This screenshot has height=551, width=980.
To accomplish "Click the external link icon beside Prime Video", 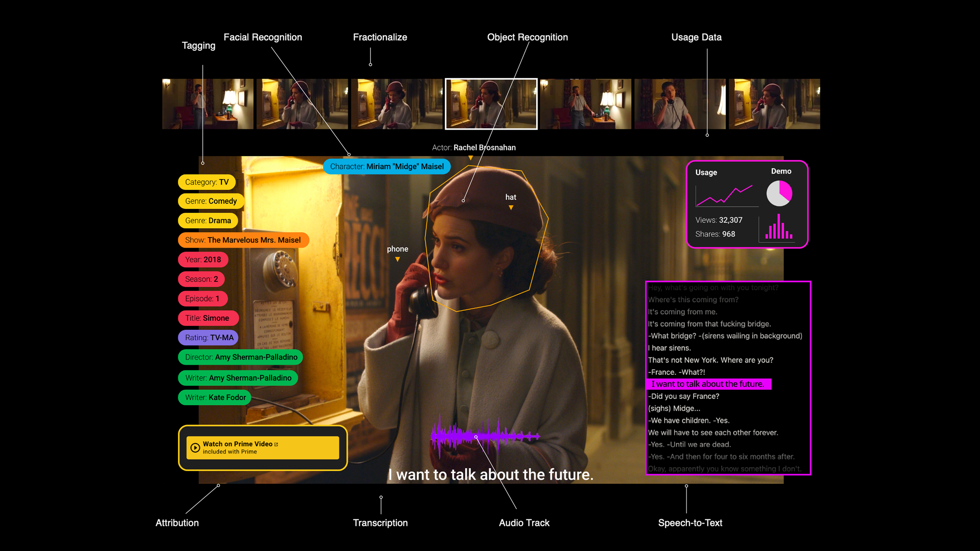I will tap(276, 444).
